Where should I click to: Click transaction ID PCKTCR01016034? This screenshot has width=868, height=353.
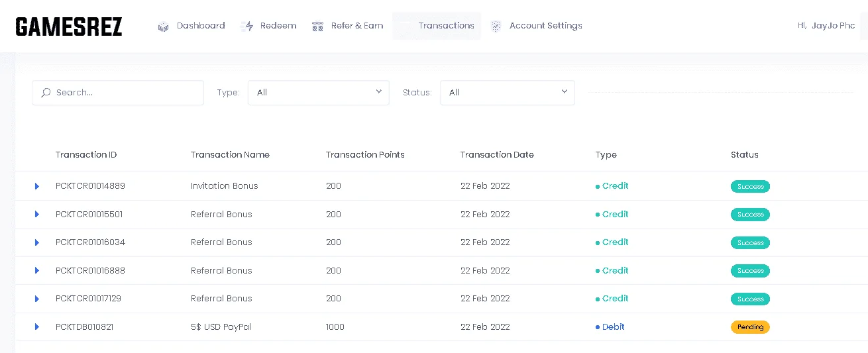(x=90, y=242)
